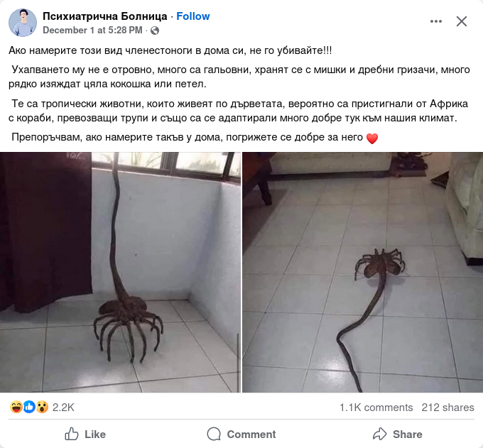The image size is (483, 448).
Task: Follow the Психиатрична Болница page
Action: (192, 16)
